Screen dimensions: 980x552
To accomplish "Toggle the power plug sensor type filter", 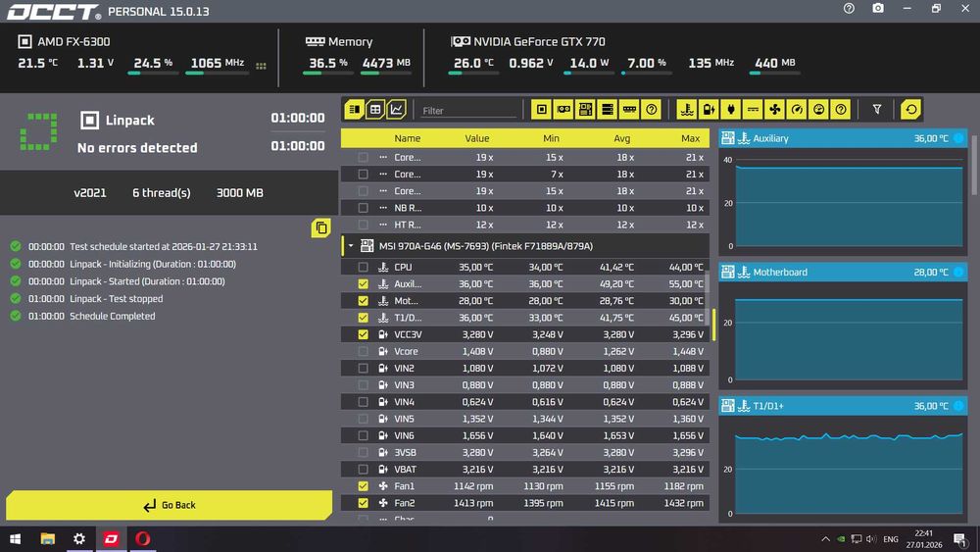I will 731,110.
